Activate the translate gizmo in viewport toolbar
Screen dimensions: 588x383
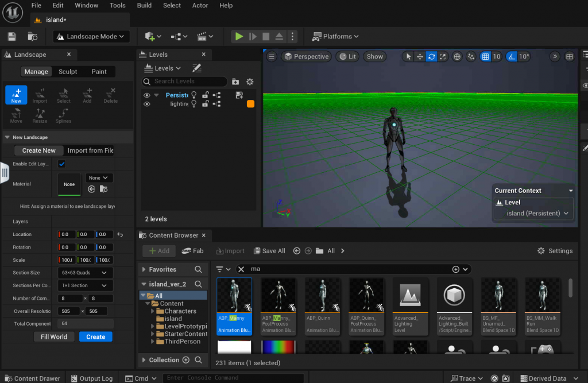(420, 57)
